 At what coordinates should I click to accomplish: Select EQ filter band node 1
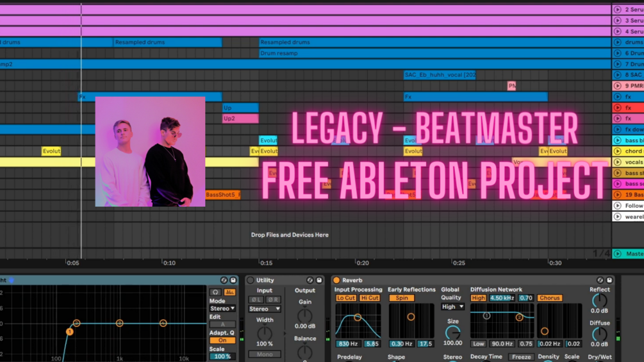pyautogui.click(x=69, y=331)
